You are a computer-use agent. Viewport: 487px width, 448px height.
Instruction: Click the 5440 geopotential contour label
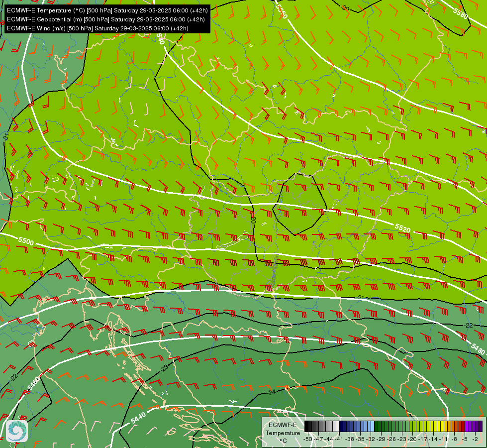coord(138,418)
